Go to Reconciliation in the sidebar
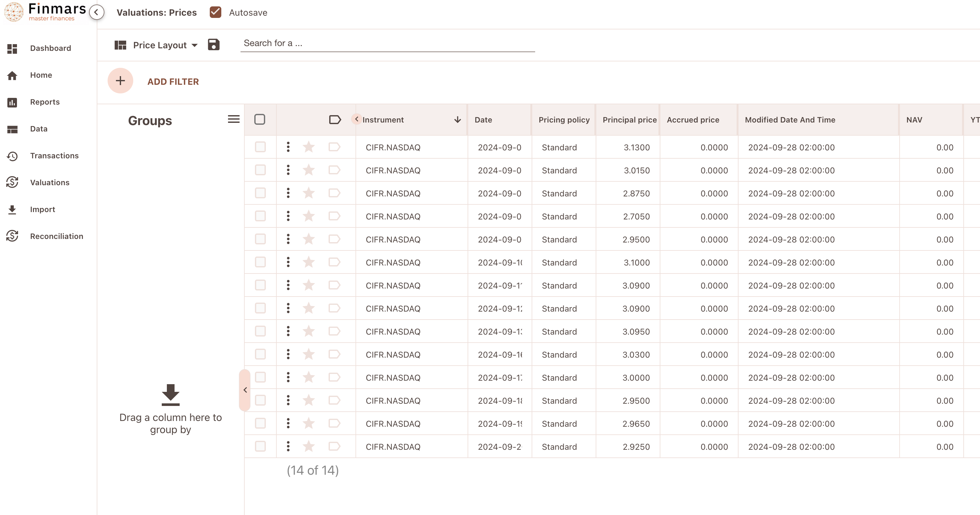The height and width of the screenshot is (515, 980). (57, 236)
